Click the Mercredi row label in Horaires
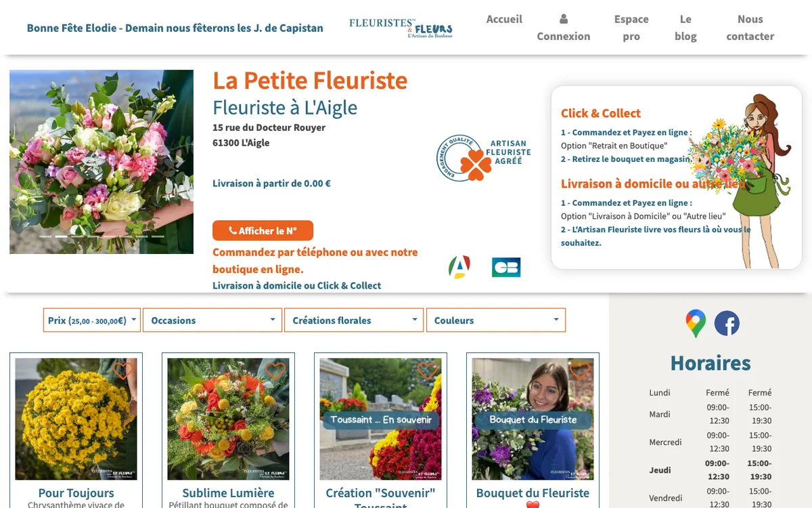812x508 pixels. click(x=665, y=442)
